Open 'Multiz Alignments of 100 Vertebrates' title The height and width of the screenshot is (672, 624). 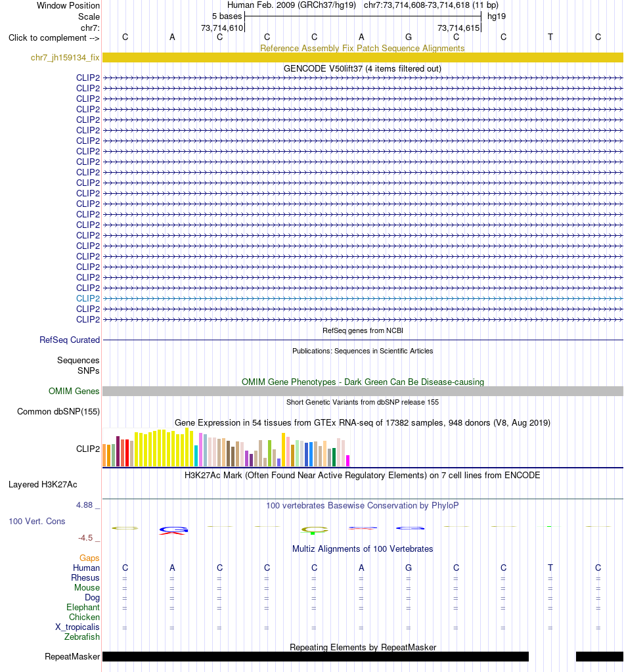[363, 549]
